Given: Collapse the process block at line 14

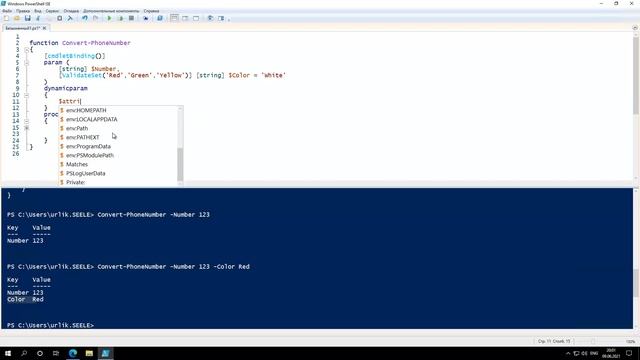Looking at the screenshot, I should pyautogui.click(x=27, y=121).
